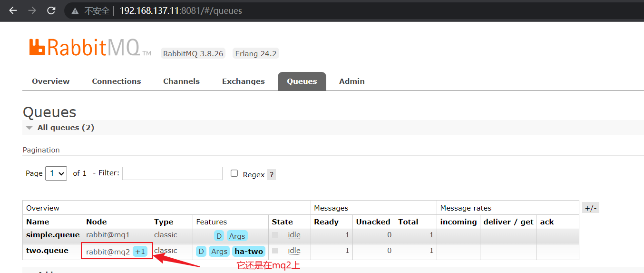Viewport: 644px width, 273px height.
Task: Click the Features column header
Action: click(x=212, y=222)
